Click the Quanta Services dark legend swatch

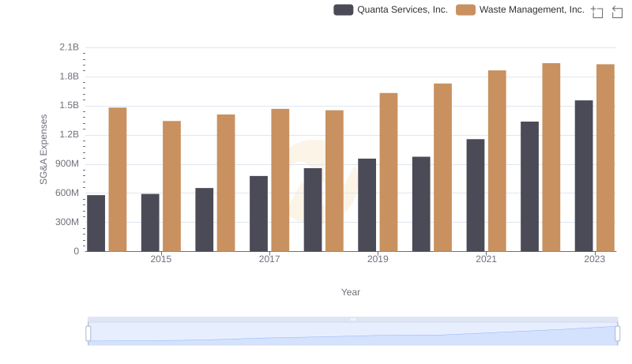[x=344, y=9]
